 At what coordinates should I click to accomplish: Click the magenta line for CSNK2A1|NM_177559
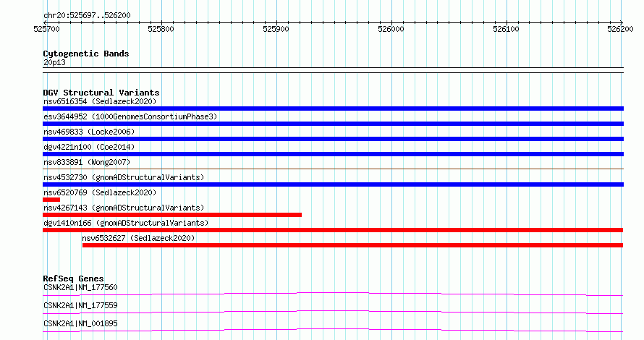click(333, 312)
